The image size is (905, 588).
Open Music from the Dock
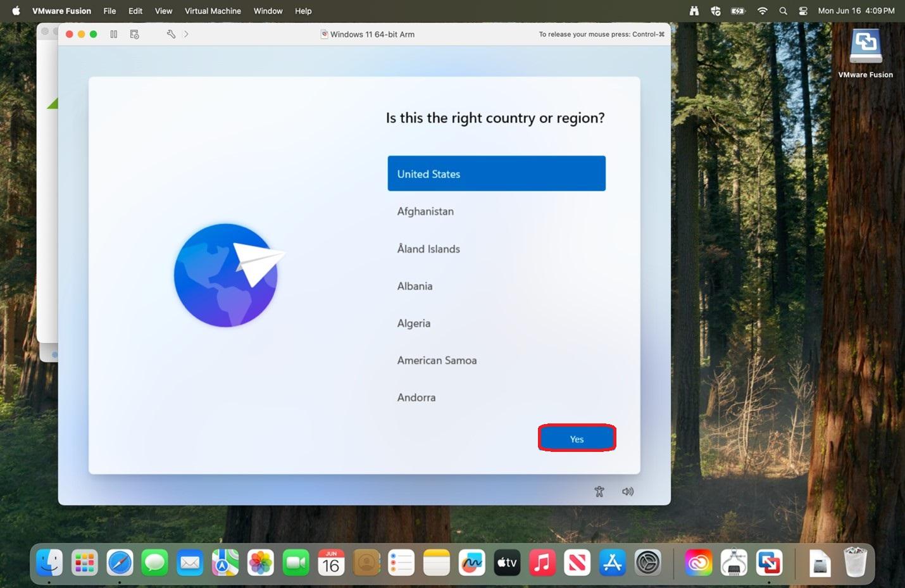tap(542, 562)
